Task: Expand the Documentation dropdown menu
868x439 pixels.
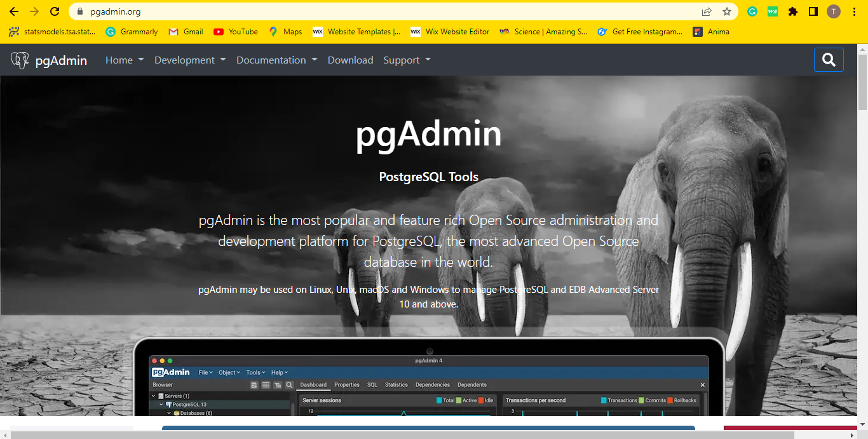Action: click(277, 60)
